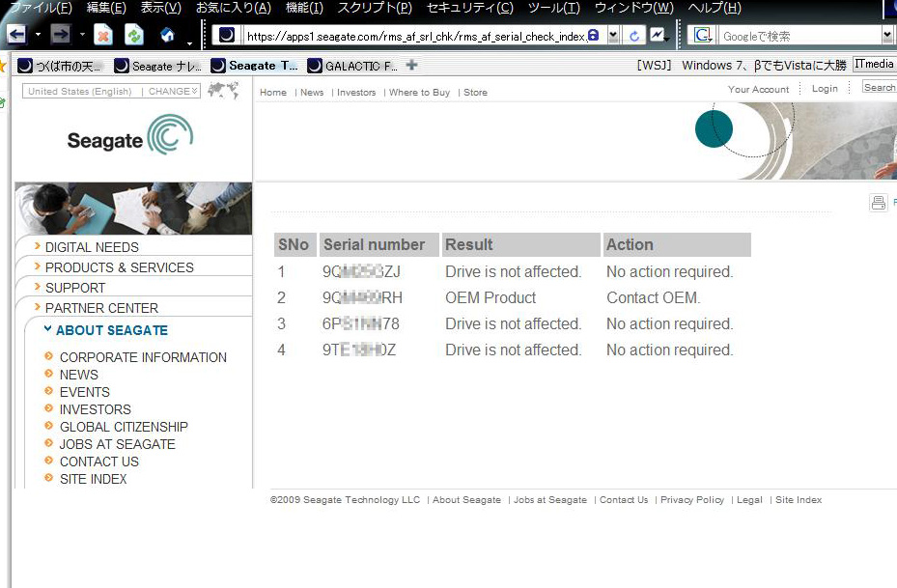
Task: Click the Login link
Action: [825, 89]
